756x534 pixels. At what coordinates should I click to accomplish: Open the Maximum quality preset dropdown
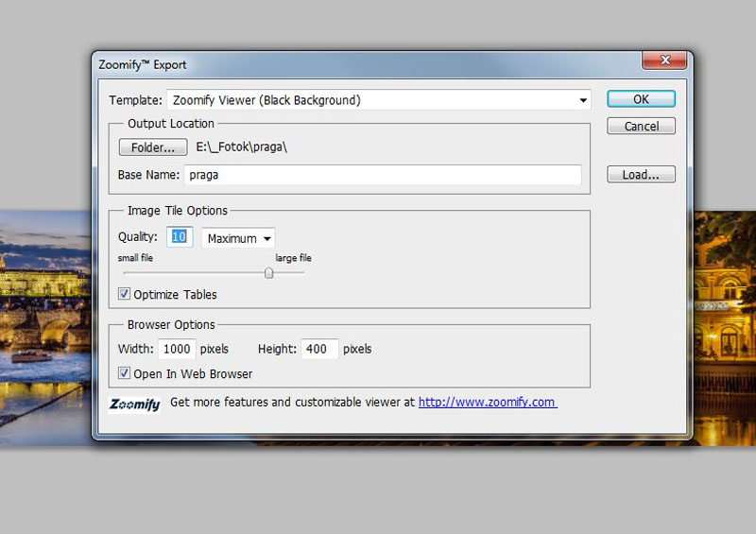click(x=238, y=238)
